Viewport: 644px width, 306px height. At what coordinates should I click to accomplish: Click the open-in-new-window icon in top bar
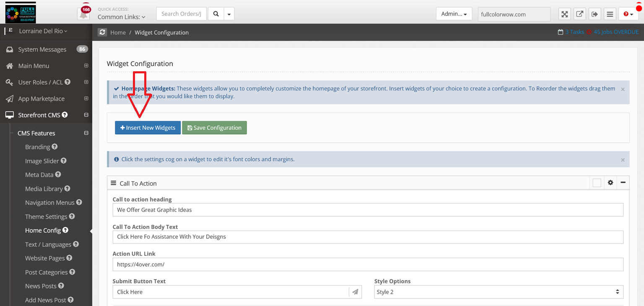click(x=579, y=14)
